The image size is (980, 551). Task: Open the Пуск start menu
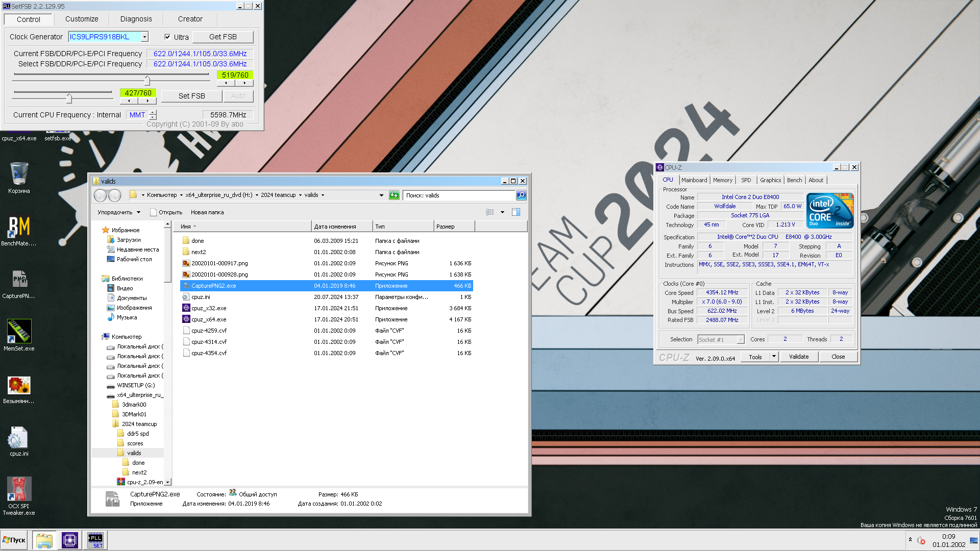tap(14, 540)
